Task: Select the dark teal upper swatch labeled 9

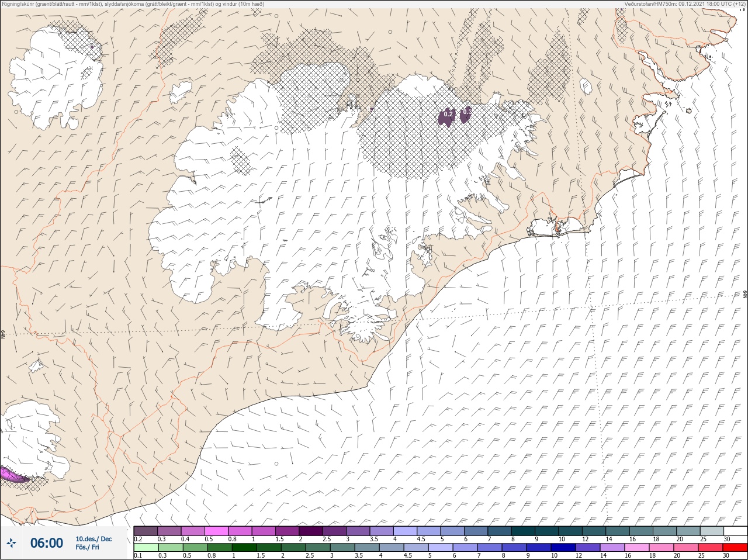Action: (546, 531)
